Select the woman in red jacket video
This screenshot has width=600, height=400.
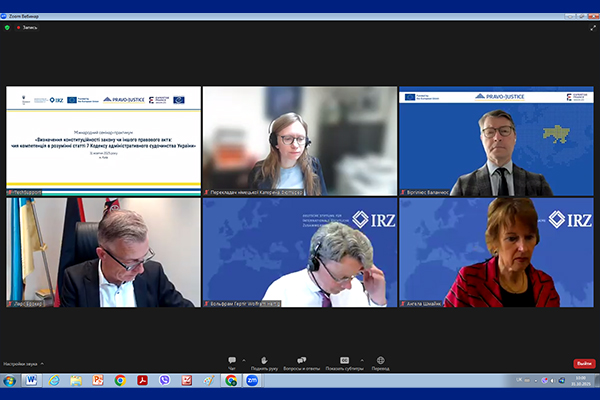496,252
